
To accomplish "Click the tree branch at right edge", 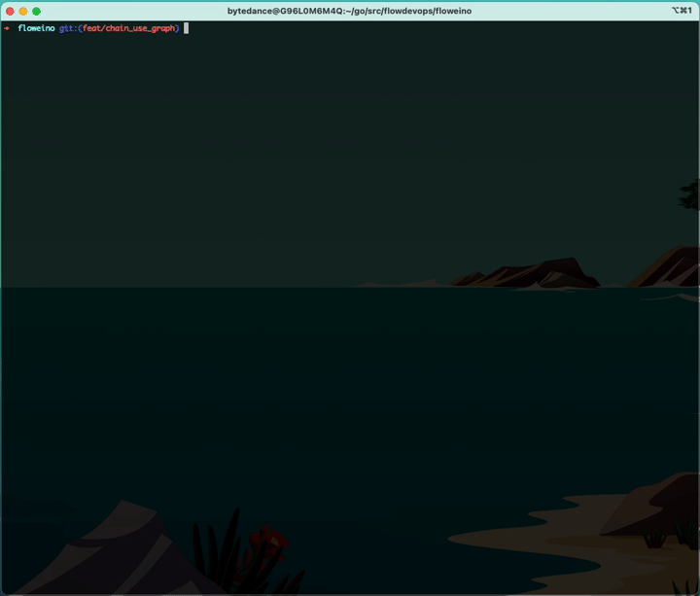I will (x=690, y=194).
